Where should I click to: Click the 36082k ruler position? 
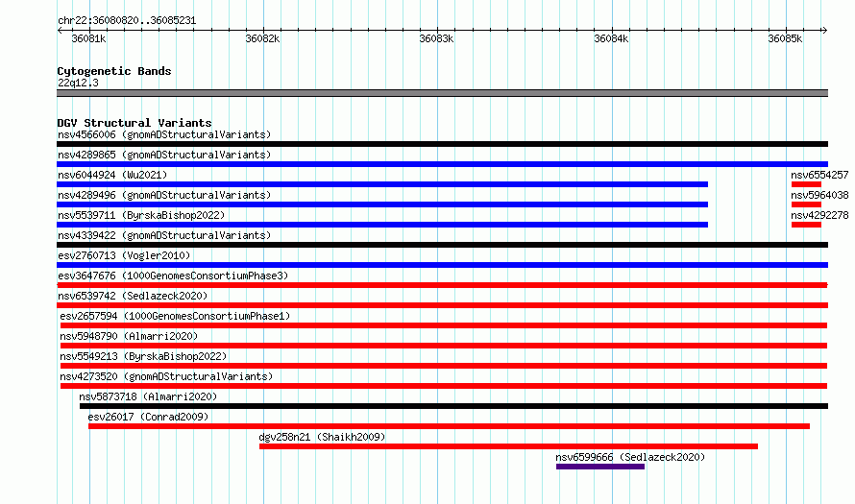(262, 38)
